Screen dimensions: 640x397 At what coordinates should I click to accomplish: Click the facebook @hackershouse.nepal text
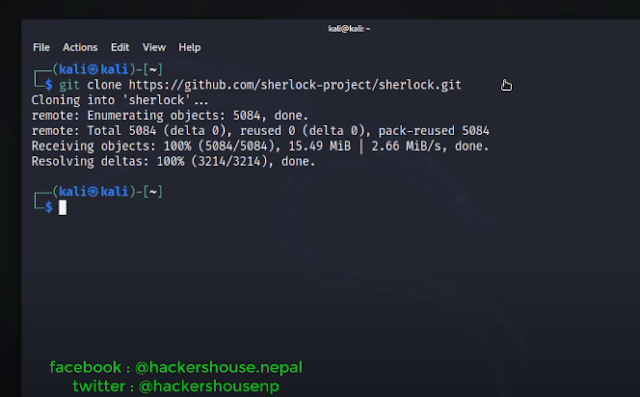click(176, 367)
